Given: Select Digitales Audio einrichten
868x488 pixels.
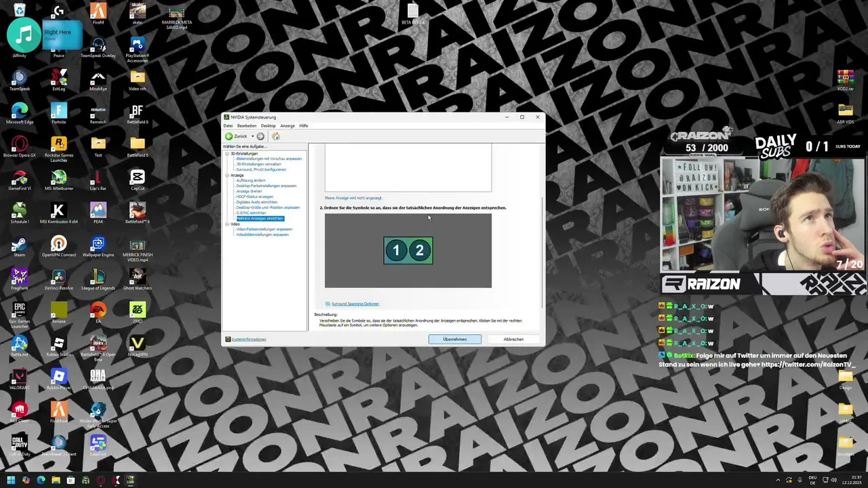Looking at the screenshot, I should click(x=256, y=202).
